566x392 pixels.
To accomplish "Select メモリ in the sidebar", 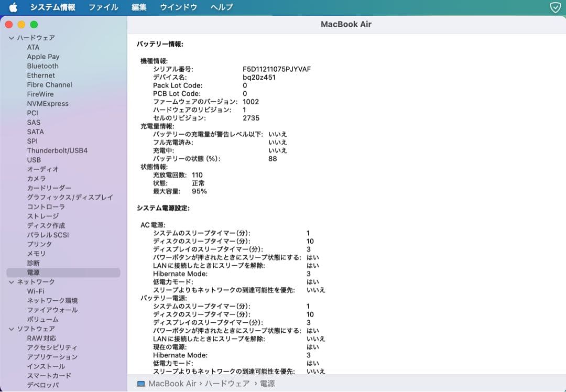I will pos(36,254).
